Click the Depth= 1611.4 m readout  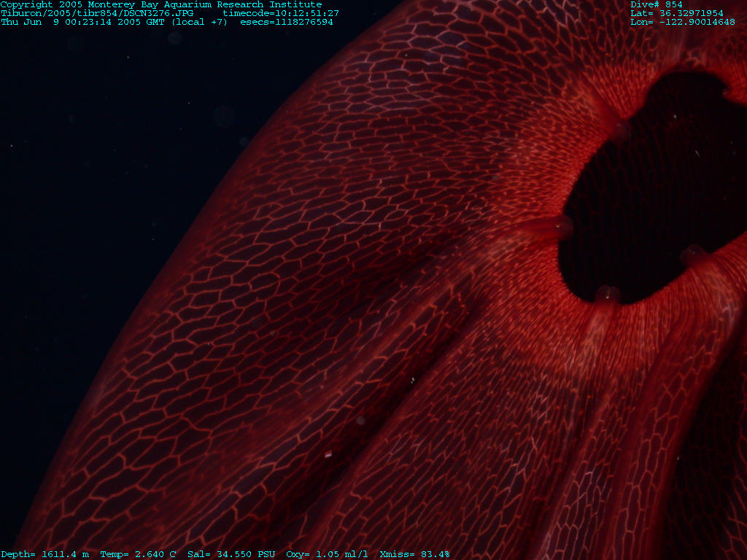[44, 554]
